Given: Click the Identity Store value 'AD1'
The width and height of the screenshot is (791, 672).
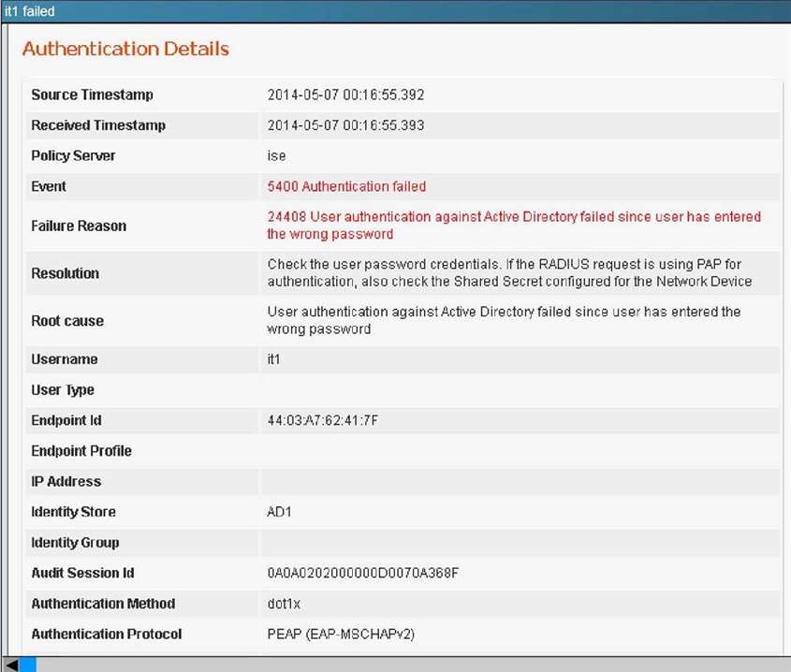Looking at the screenshot, I should pyautogui.click(x=281, y=512).
